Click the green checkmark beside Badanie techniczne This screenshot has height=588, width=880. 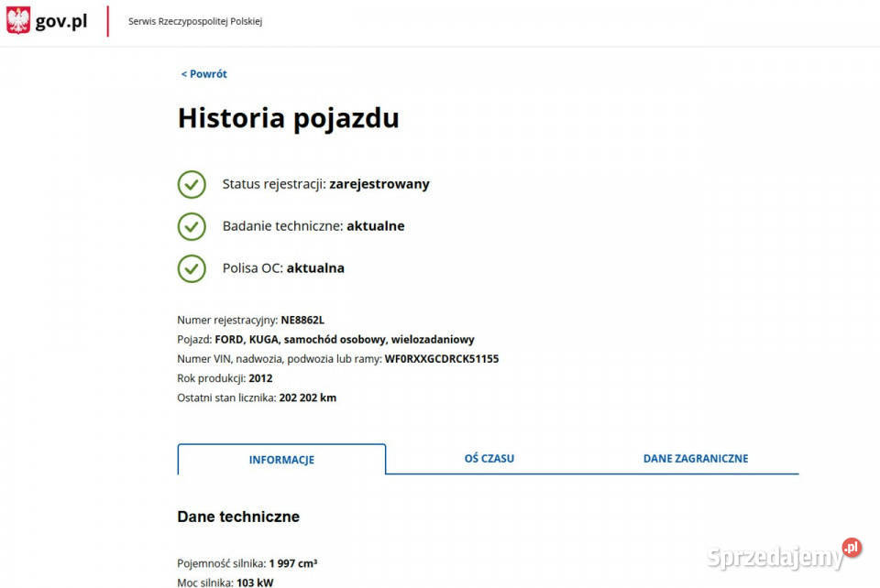click(192, 226)
